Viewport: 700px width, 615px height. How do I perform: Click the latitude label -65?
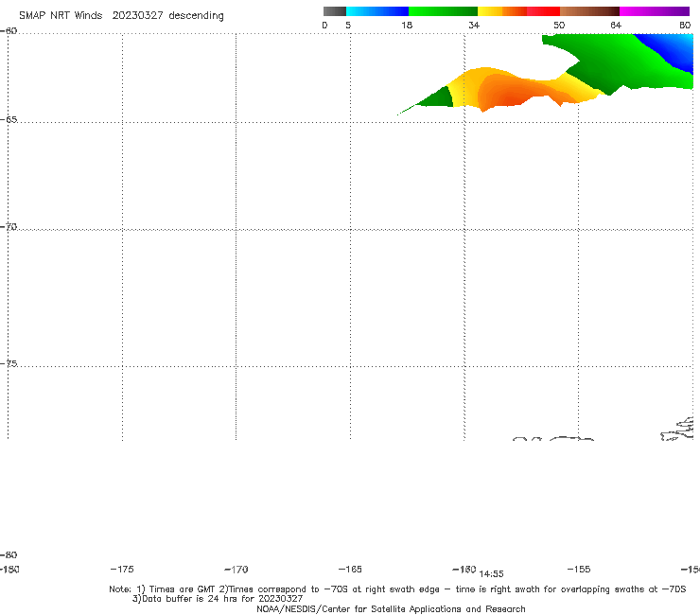pyautogui.click(x=9, y=120)
